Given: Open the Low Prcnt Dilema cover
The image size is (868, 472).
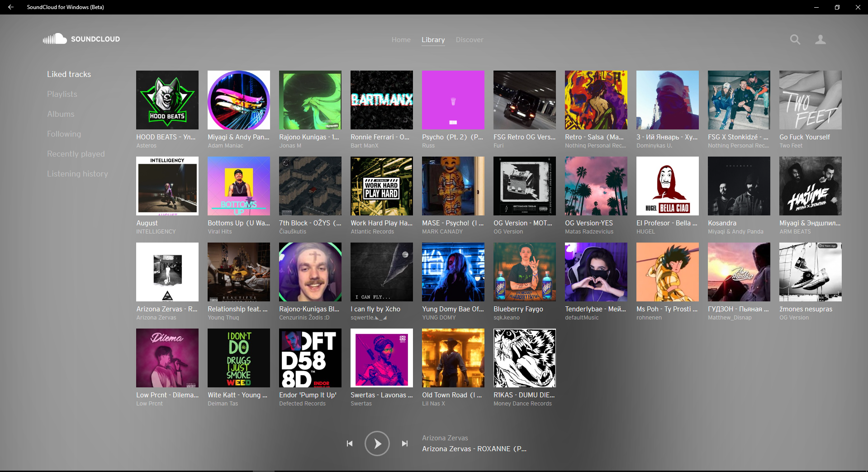Looking at the screenshot, I should click(167, 358).
